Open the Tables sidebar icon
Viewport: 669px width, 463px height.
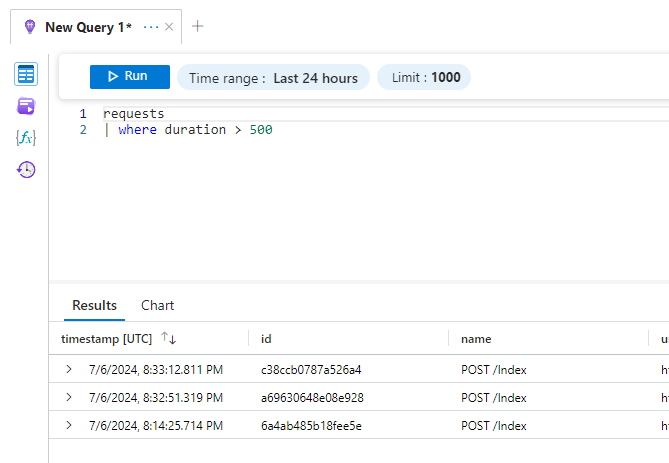tap(26, 74)
